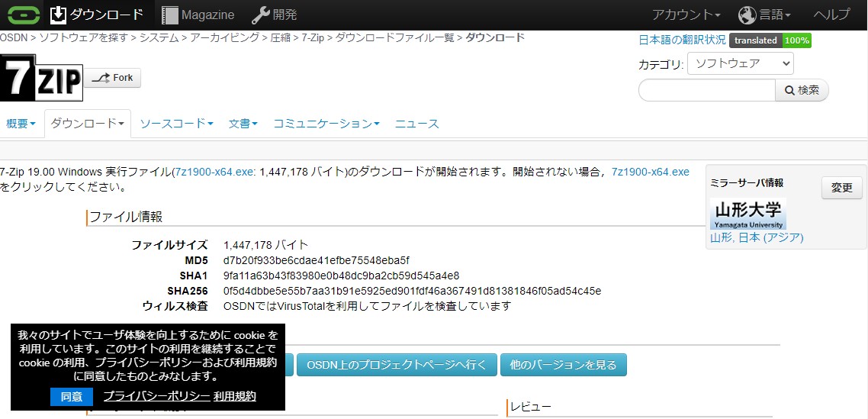868x419 pixels.
Task: Open 利用規約 link in cookie notice
Action: [x=235, y=395]
